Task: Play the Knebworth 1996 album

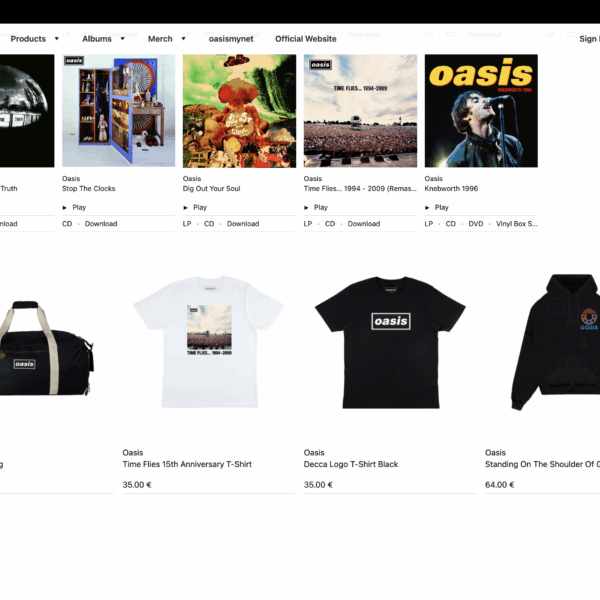Action: click(437, 207)
